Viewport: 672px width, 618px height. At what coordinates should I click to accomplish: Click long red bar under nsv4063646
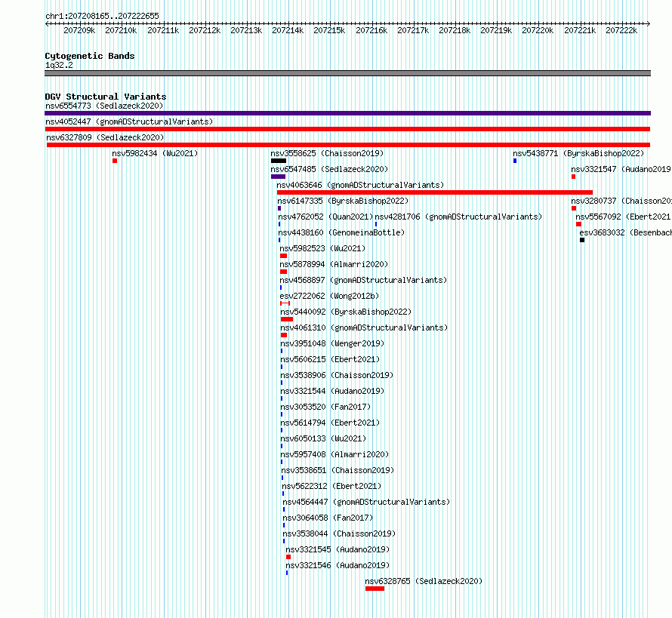[435, 192]
